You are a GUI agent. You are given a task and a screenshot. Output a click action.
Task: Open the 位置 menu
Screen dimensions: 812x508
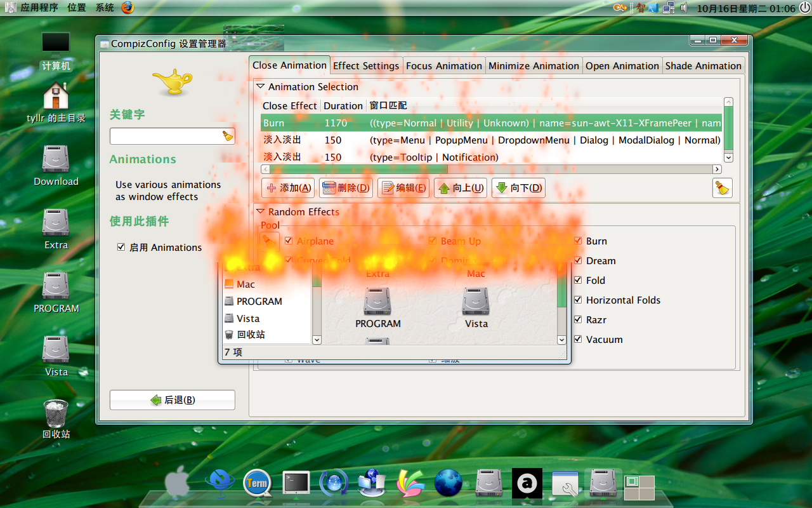coord(77,8)
